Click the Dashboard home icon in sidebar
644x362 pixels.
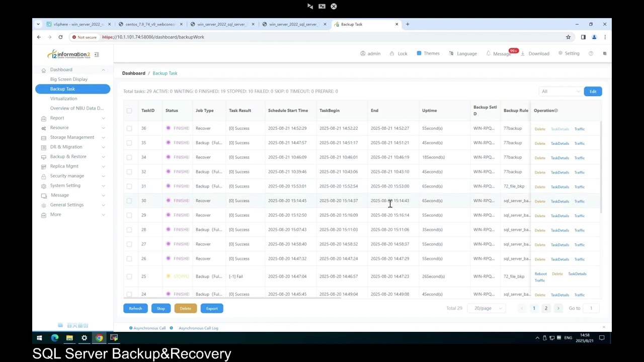44,70
